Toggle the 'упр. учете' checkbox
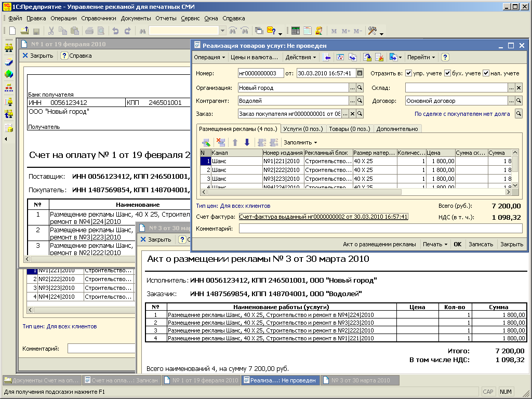Image resolution: width=532 pixels, height=399 pixels. (x=409, y=73)
